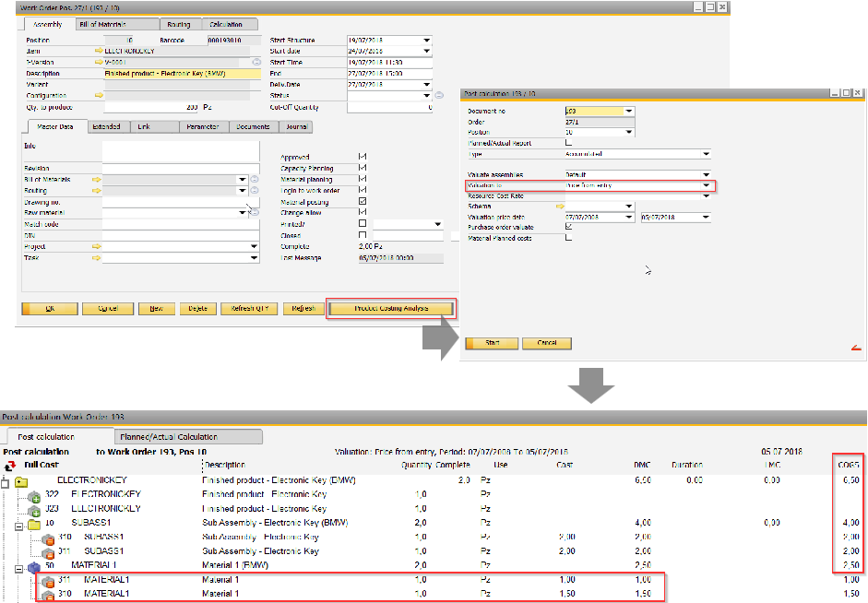Image resolution: width=868 pixels, height=603 pixels.
Task: Click the ELECTRONICKEY root folder icon
Action: 21,481
